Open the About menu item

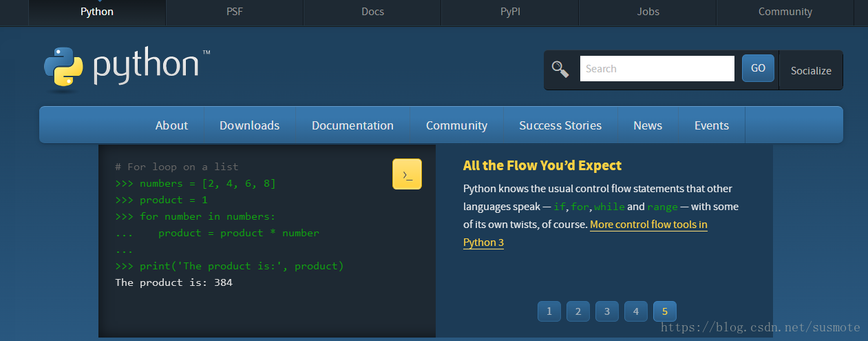pos(171,125)
